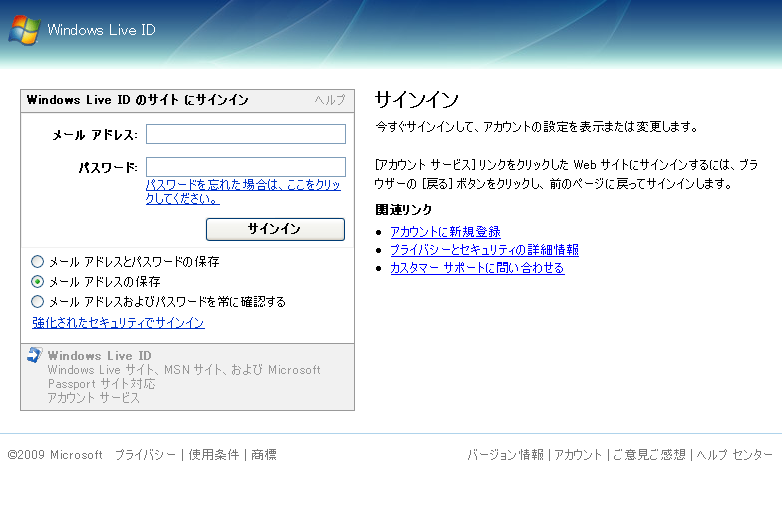Click the Windows Live ID arrows icon
The height and width of the screenshot is (521, 782).
[x=34, y=354]
